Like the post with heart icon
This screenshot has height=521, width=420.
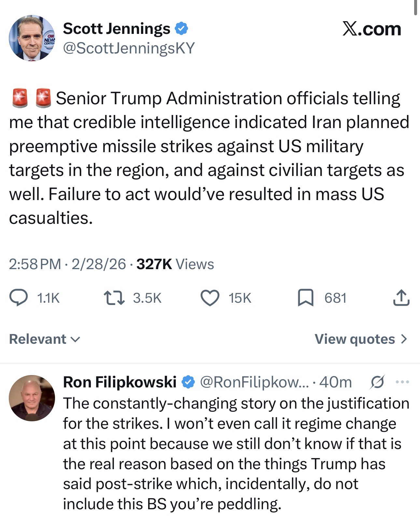tap(210, 298)
